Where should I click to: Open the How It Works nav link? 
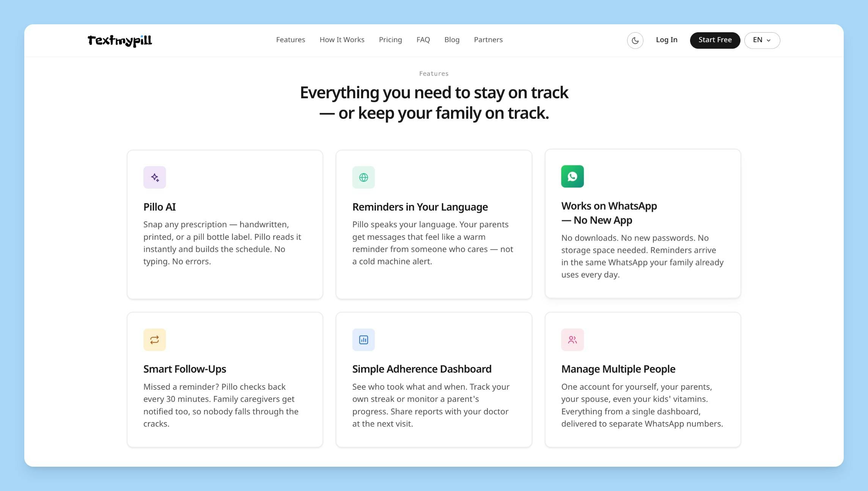[342, 40]
